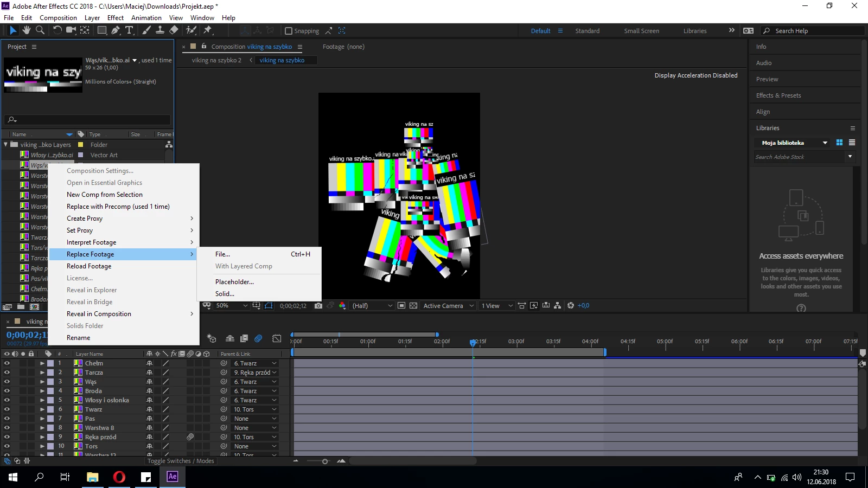Select the Brush tool
This screenshot has width=868, height=488.
coord(146,30)
